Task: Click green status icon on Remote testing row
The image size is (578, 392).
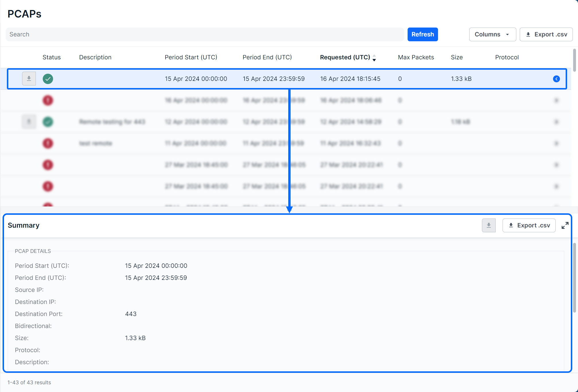Action: [x=48, y=122]
